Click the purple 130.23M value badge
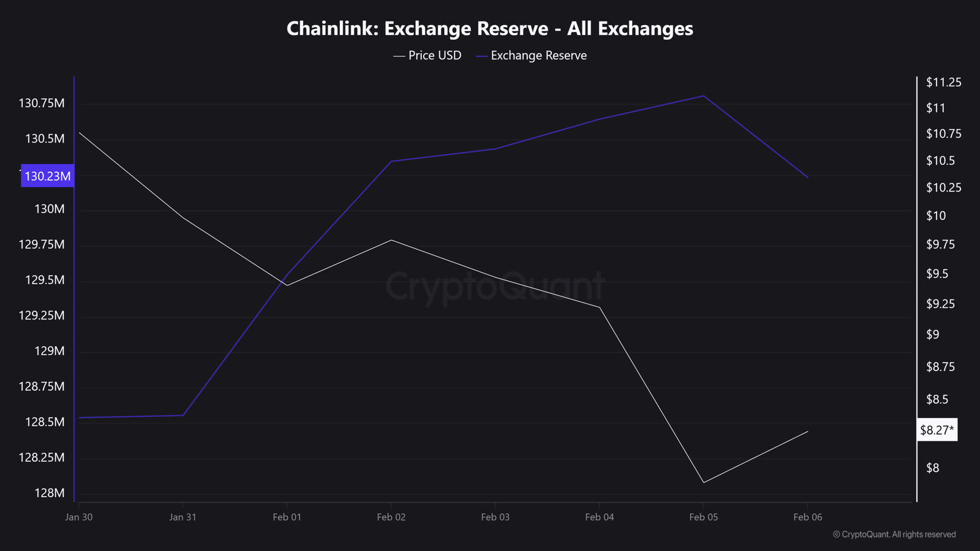980x551 pixels. [x=47, y=176]
